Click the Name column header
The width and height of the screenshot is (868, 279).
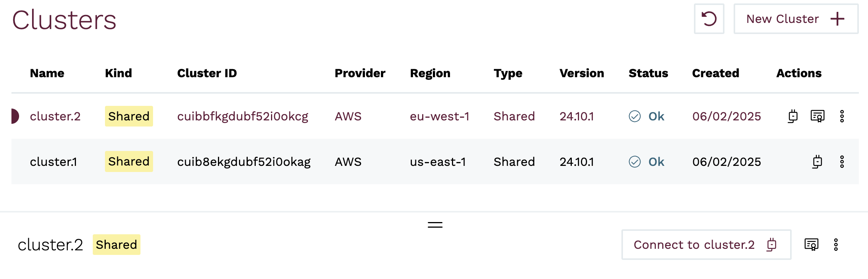pyautogui.click(x=47, y=73)
